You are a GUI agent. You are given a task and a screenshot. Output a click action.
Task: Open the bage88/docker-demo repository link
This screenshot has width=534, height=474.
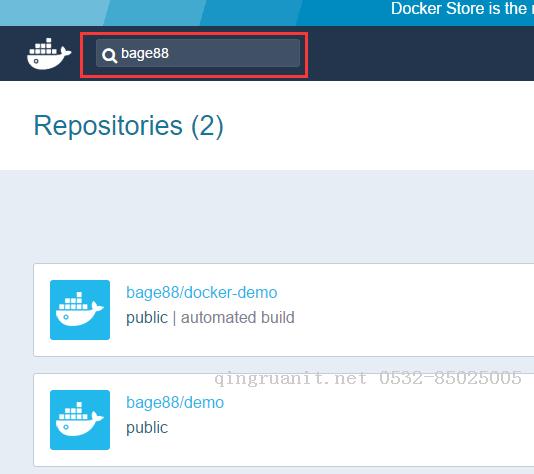click(202, 293)
